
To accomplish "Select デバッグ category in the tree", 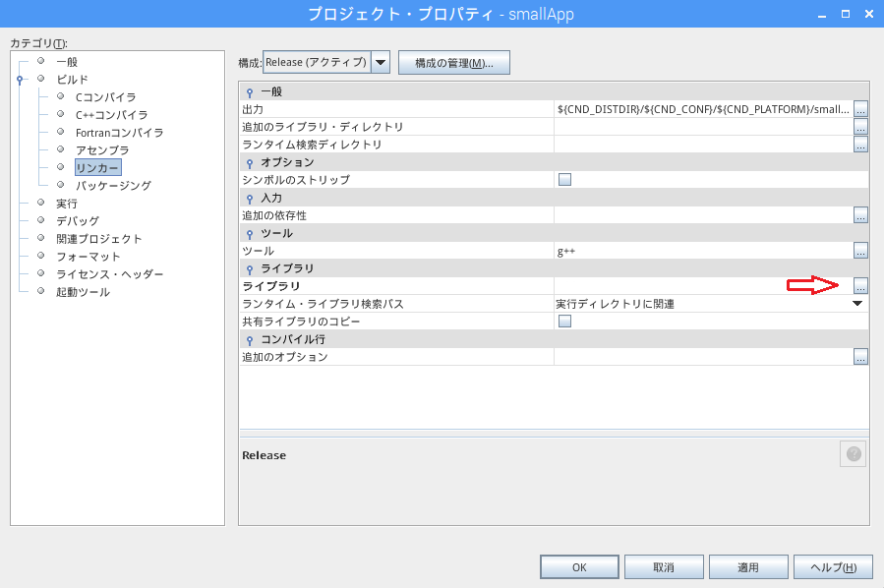I will (77, 221).
